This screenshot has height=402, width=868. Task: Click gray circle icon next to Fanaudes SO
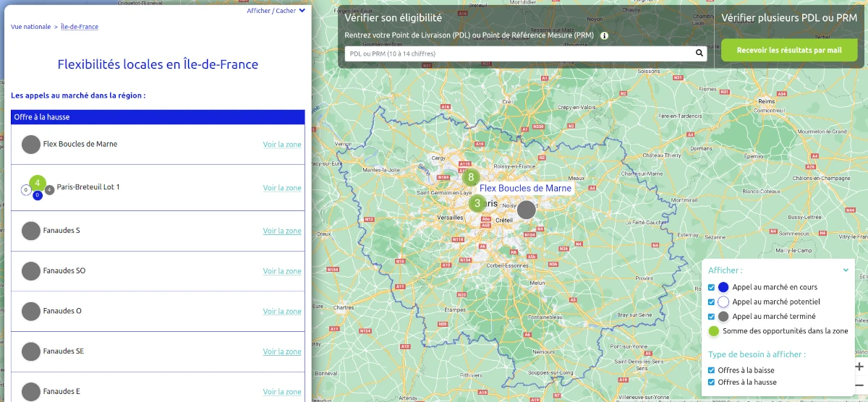click(x=30, y=271)
